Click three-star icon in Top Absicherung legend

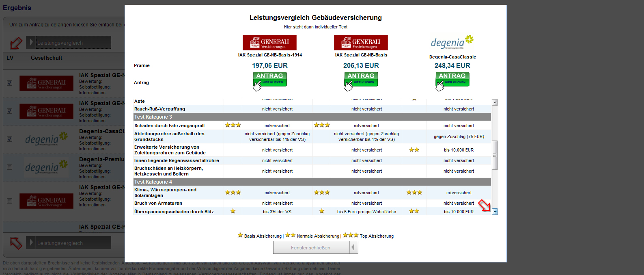pyautogui.click(x=351, y=235)
